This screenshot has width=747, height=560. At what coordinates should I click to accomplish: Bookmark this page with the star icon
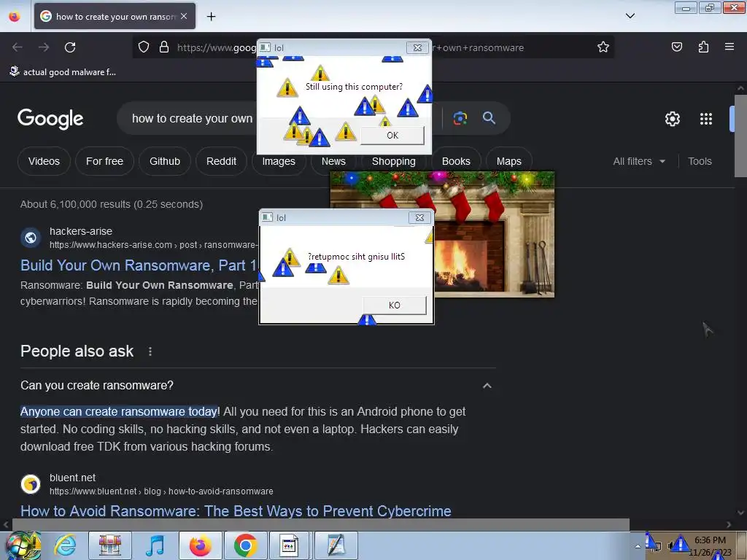click(x=603, y=47)
